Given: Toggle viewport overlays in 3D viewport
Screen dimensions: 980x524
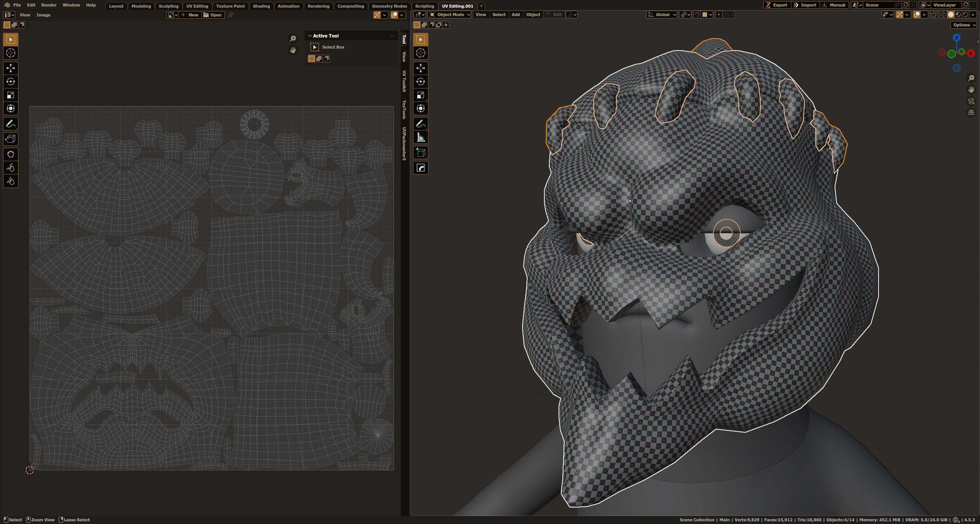Looking at the screenshot, I should pos(917,15).
